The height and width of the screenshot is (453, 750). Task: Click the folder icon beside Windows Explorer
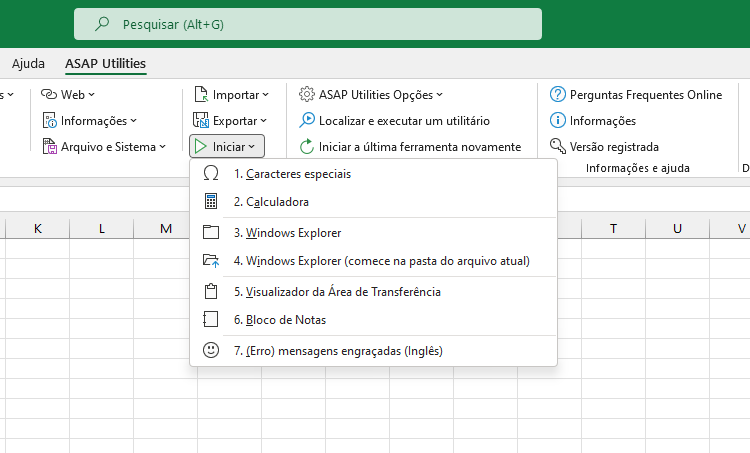tap(211, 232)
